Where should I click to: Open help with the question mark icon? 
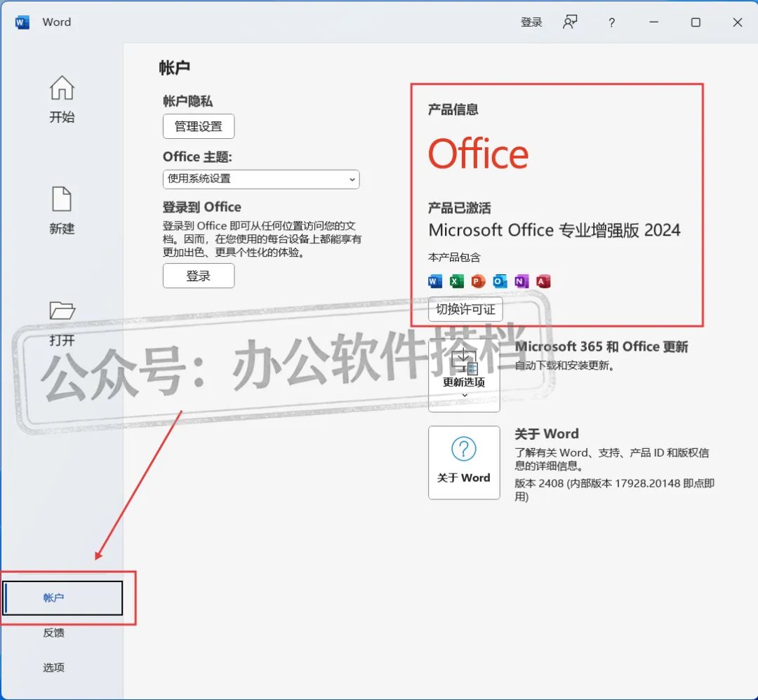611,22
